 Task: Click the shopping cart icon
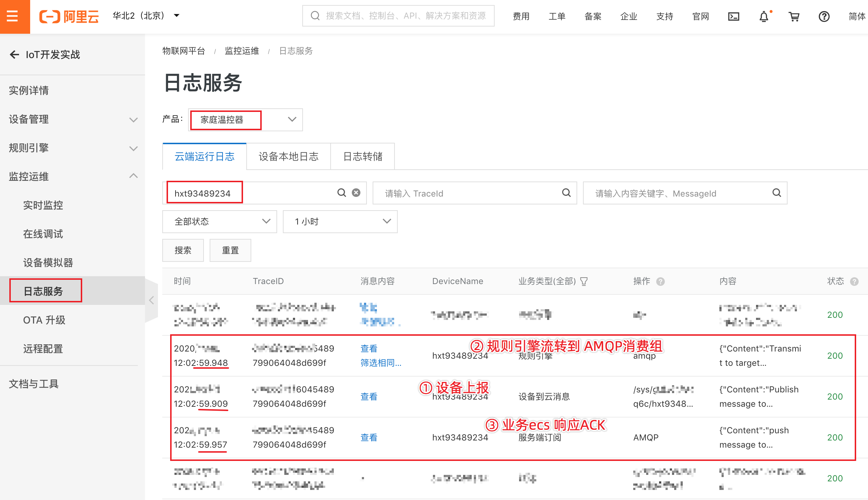[794, 16]
